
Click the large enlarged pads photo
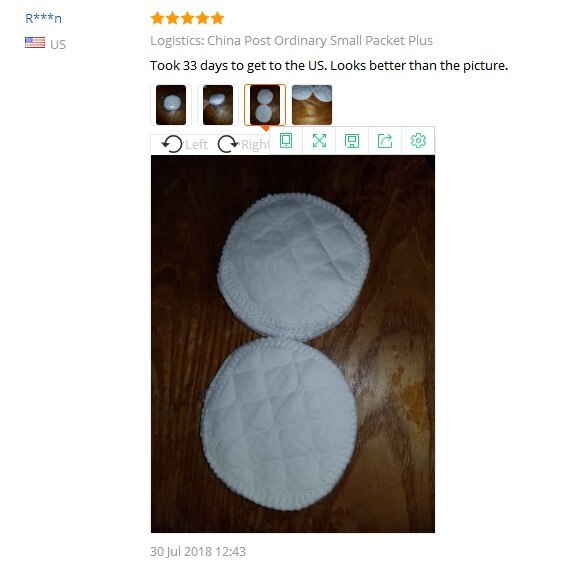tap(293, 344)
